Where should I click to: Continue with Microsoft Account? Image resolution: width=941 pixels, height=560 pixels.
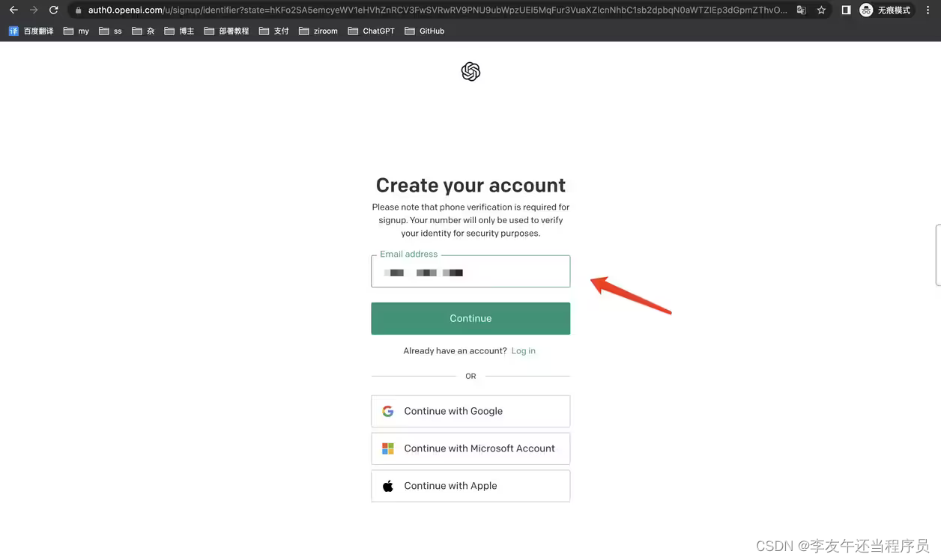coord(470,448)
